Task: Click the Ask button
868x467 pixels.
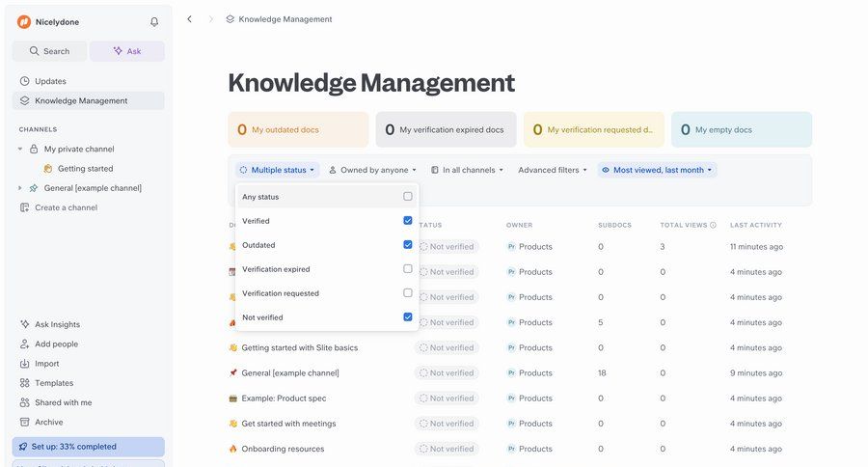Action: coord(126,51)
